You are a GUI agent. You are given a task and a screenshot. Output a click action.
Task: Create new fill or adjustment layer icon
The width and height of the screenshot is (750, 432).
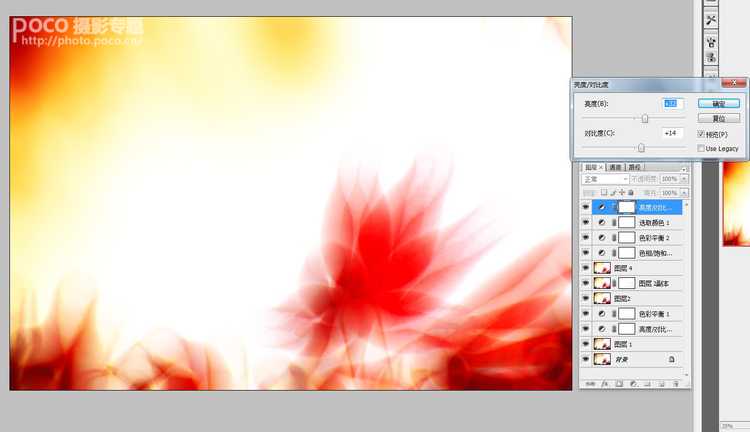click(x=633, y=384)
